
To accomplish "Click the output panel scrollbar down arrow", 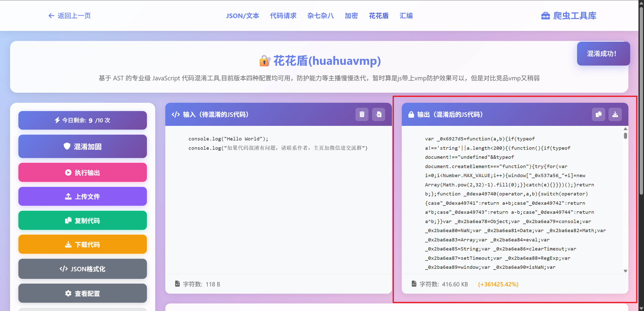I will [625, 271].
